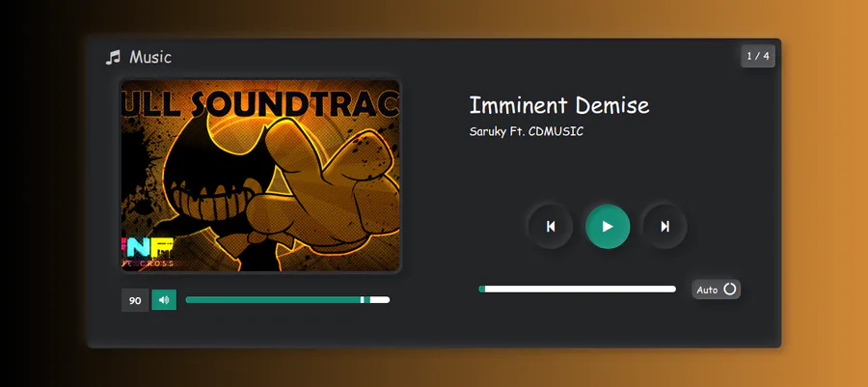Click the music note icon
868x387 pixels.
click(113, 57)
